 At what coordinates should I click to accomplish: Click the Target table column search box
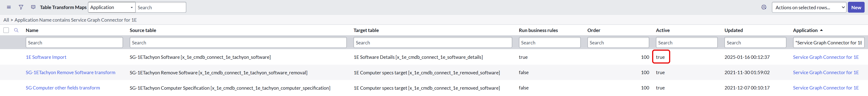(x=433, y=43)
